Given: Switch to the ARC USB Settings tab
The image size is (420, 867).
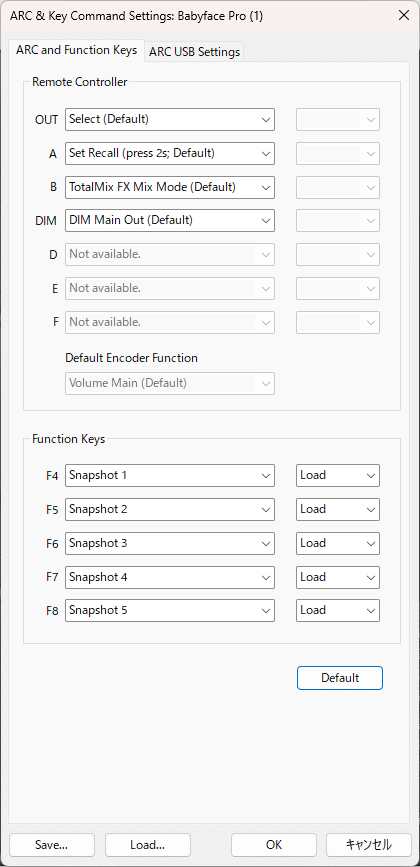Looking at the screenshot, I should click(194, 52).
